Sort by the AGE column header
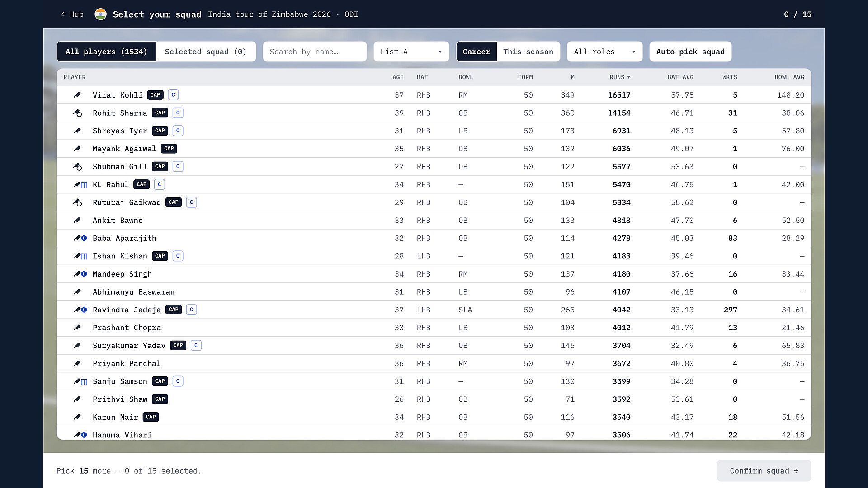The image size is (868, 488). click(398, 77)
